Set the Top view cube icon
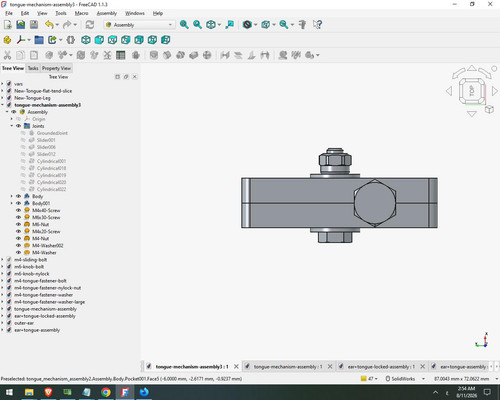This screenshot has height=400, width=500. click(112, 40)
